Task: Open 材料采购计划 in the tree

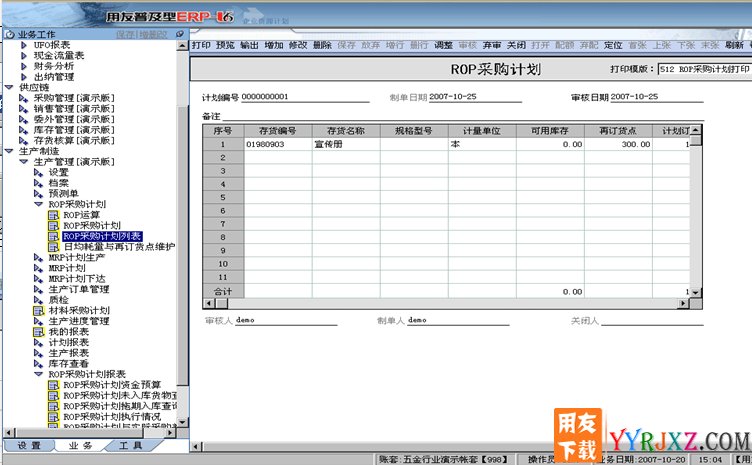Action: point(78,311)
